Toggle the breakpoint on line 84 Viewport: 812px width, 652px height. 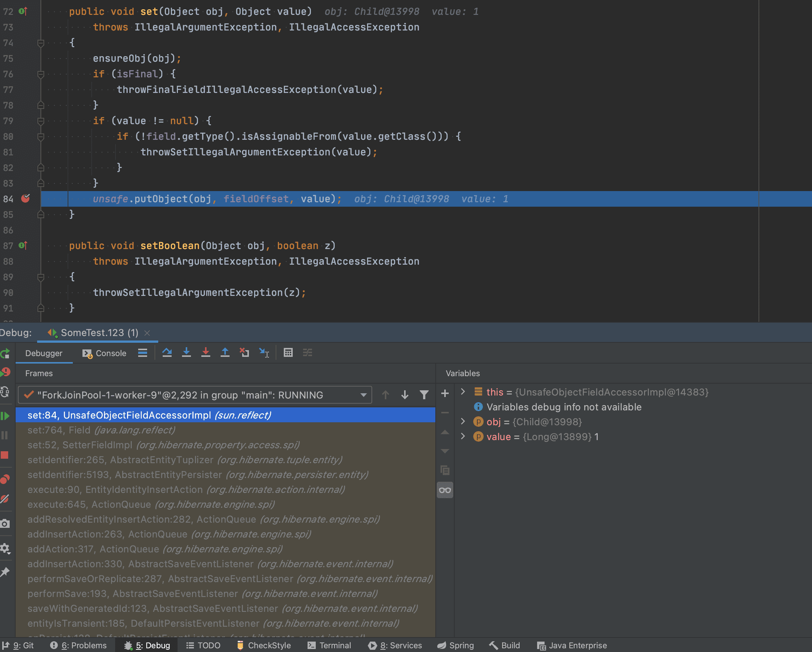[25, 198]
